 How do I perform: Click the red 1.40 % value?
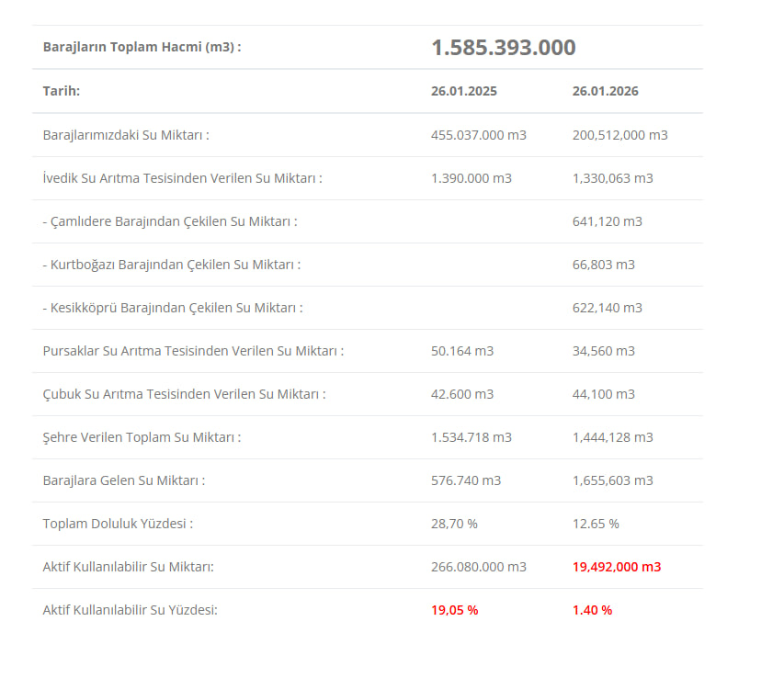[592, 610]
